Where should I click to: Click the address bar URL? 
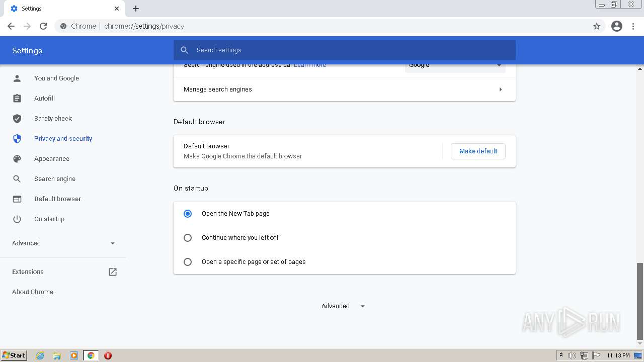tap(144, 26)
